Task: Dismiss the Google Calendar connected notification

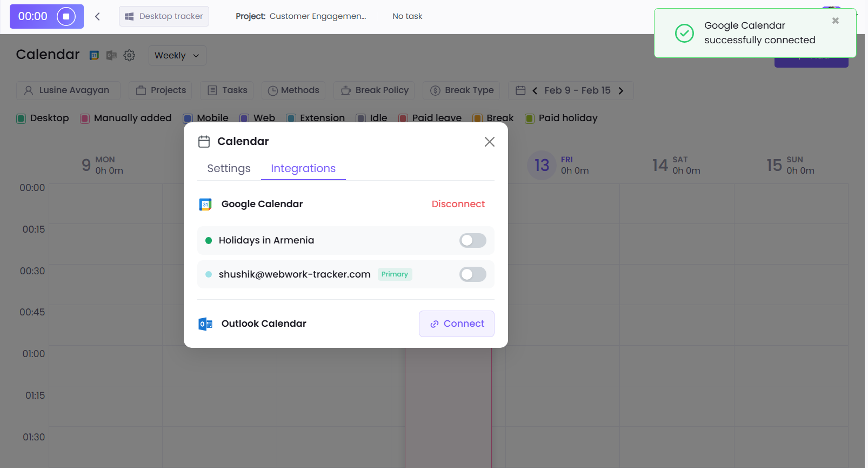Action: pos(835,21)
